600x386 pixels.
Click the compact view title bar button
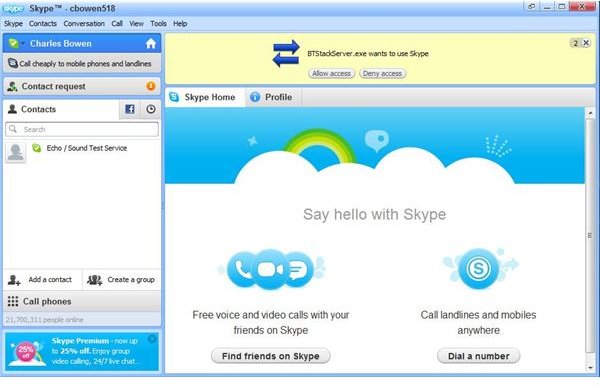click(532, 7)
